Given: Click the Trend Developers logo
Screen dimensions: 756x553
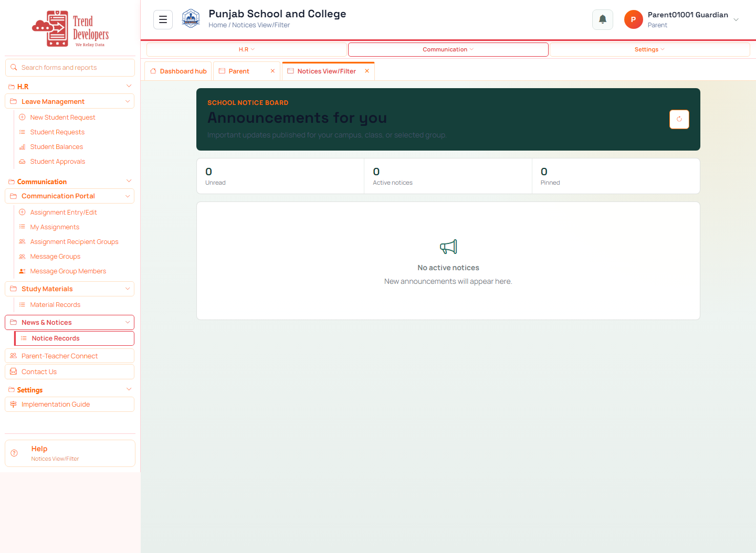Looking at the screenshot, I should tap(70, 29).
